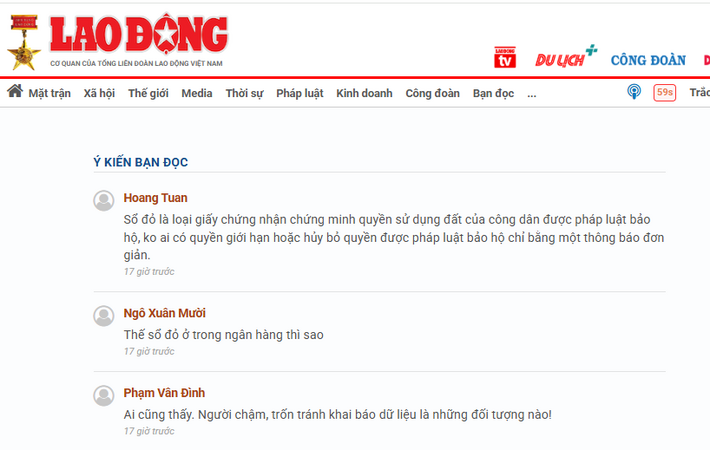This screenshot has height=450, width=710.
Task: Click the gold star medal emblem
Action: (x=24, y=43)
